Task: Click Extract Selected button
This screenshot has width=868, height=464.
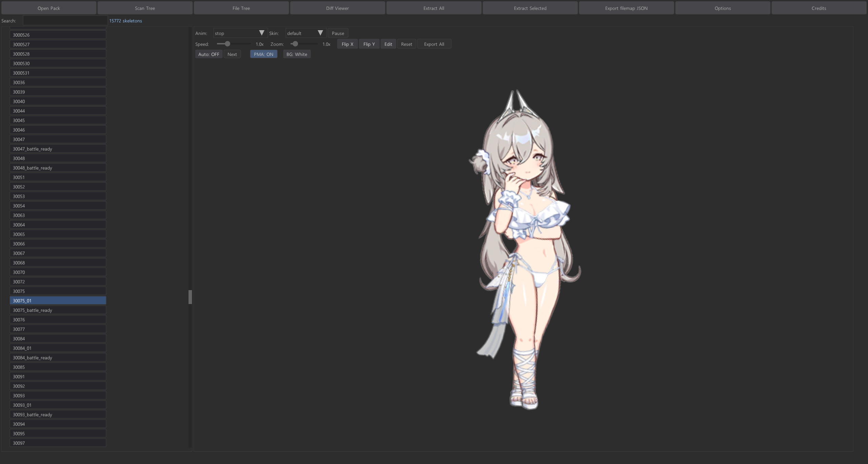Action: click(x=530, y=8)
